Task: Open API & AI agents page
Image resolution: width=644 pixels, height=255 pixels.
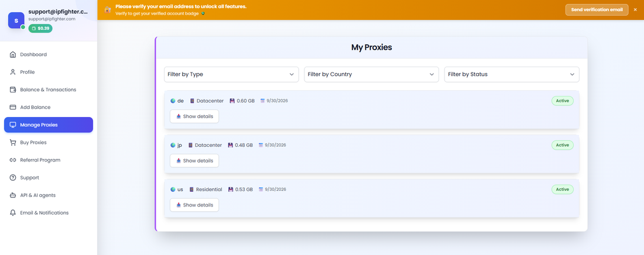Action: [x=49, y=195]
